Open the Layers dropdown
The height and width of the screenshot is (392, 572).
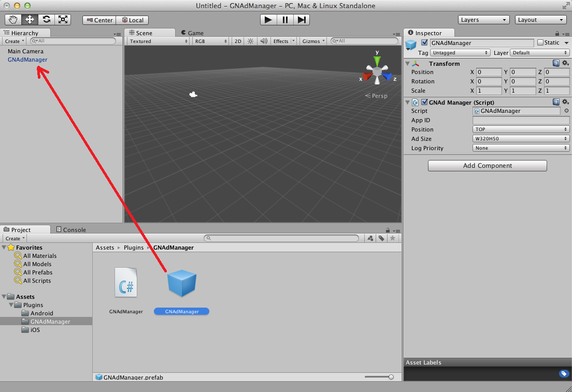tap(483, 20)
